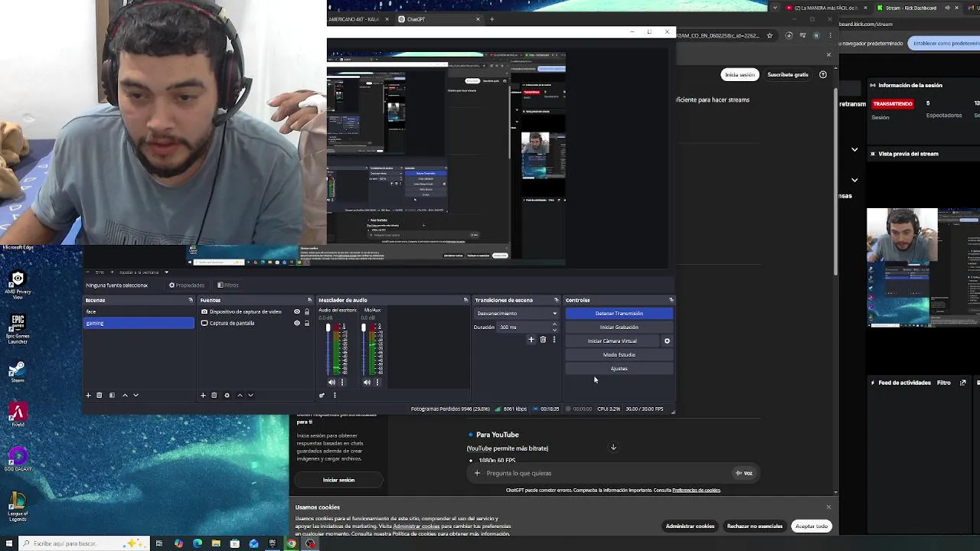Add a new source in Fuentes panel
980x551 pixels.
coord(203,396)
